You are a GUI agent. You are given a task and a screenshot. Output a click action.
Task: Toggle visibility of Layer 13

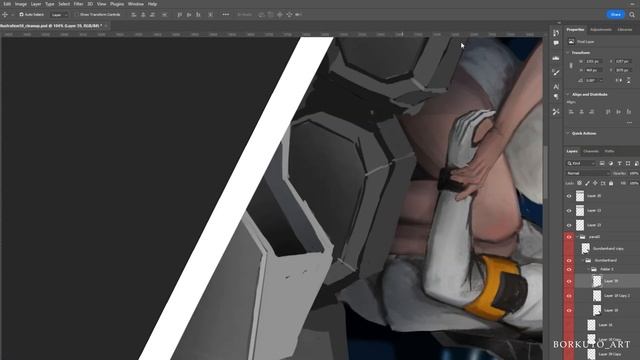pos(569,211)
